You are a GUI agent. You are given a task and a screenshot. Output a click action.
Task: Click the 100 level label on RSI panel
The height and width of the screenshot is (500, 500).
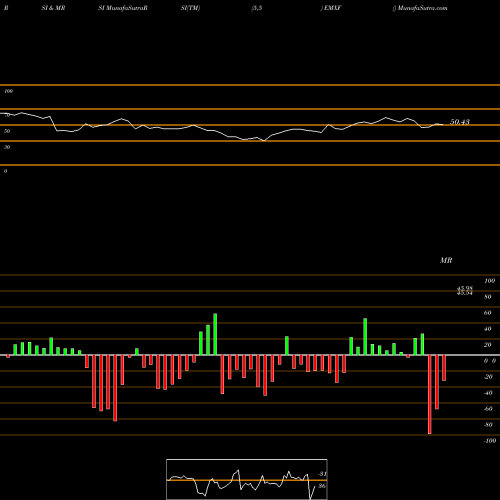pyautogui.click(x=8, y=91)
